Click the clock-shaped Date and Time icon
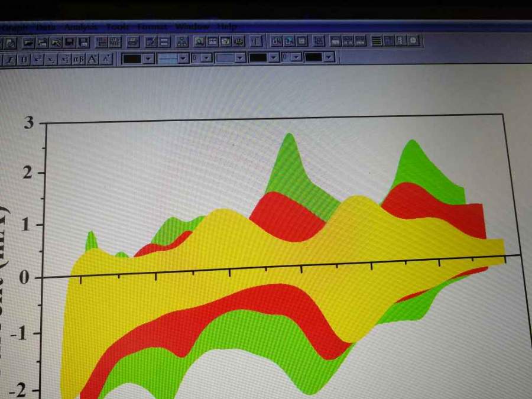 pos(413,40)
